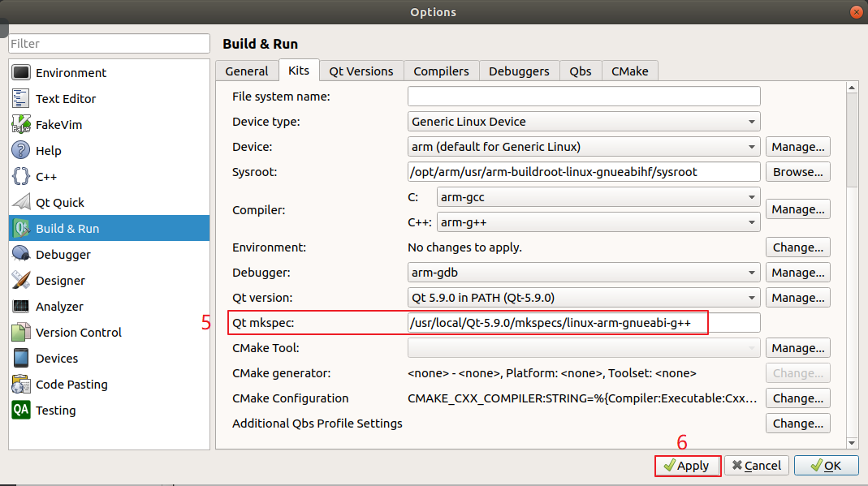This screenshot has width=868, height=486.
Task: Open the Qbs tab
Action: point(580,71)
